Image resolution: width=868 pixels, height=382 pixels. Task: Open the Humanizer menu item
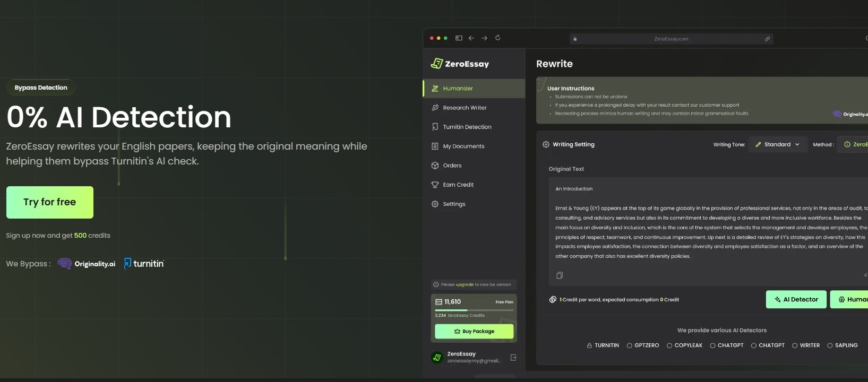click(x=474, y=89)
